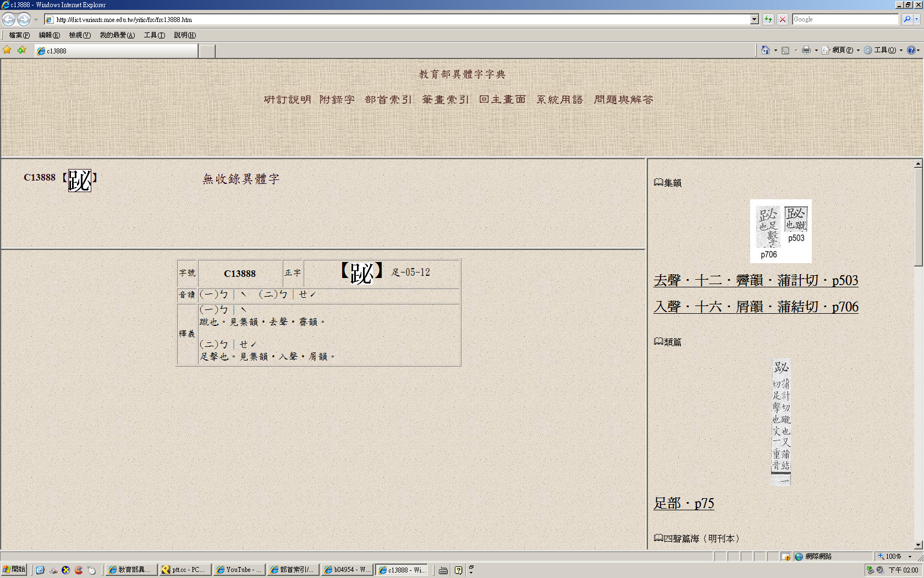Image resolution: width=924 pixels, height=578 pixels.
Task: Click the right pane scroll down arrow
Action: [x=918, y=545]
